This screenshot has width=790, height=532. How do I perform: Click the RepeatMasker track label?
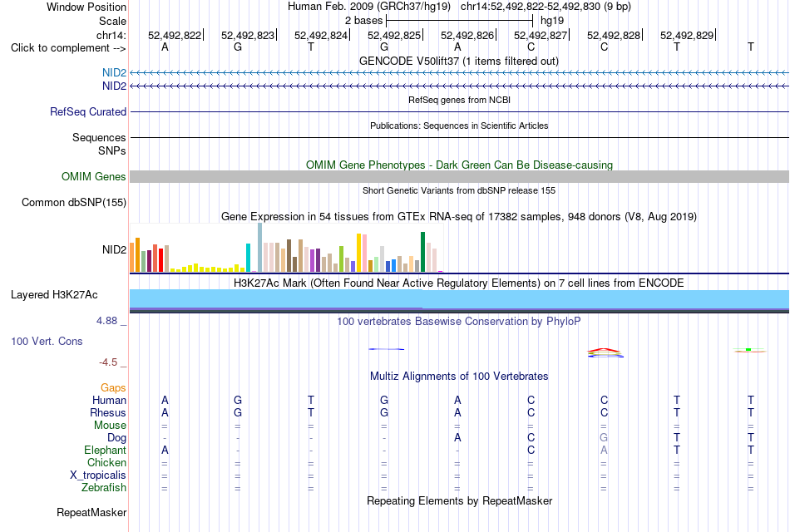coord(91,512)
